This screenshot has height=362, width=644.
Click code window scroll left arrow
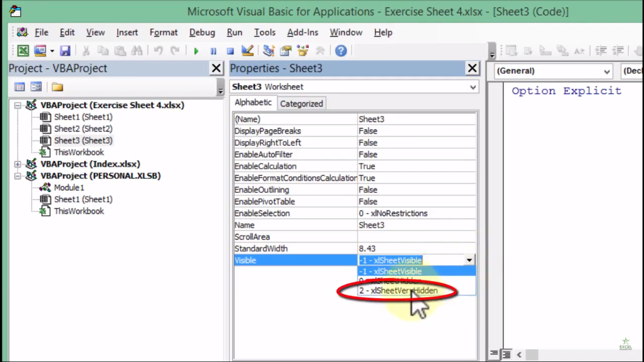coord(519,354)
